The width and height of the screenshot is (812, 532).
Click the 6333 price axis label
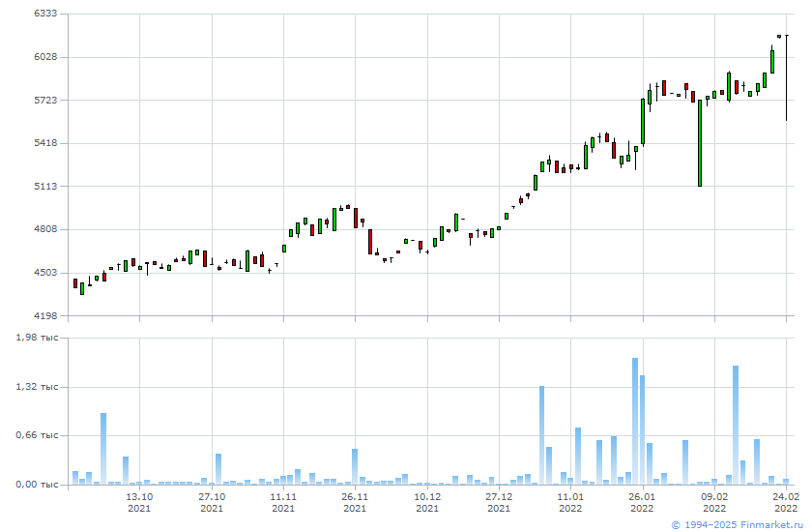(x=45, y=14)
